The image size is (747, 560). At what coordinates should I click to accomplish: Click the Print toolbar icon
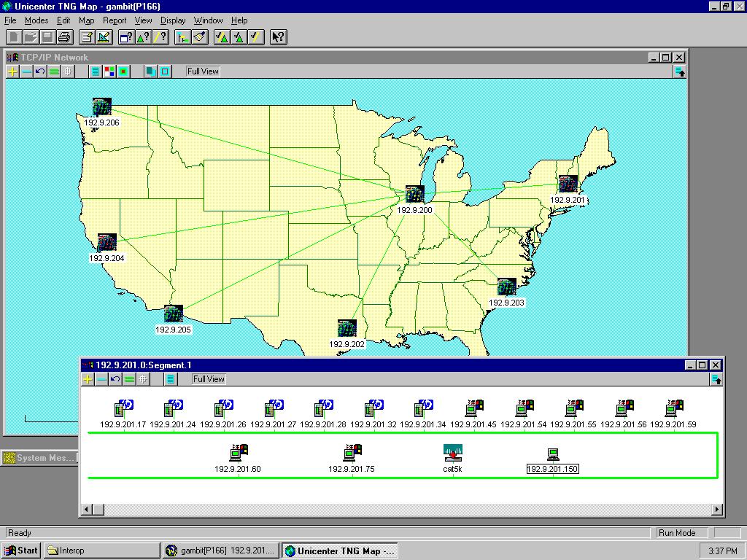tap(64, 37)
